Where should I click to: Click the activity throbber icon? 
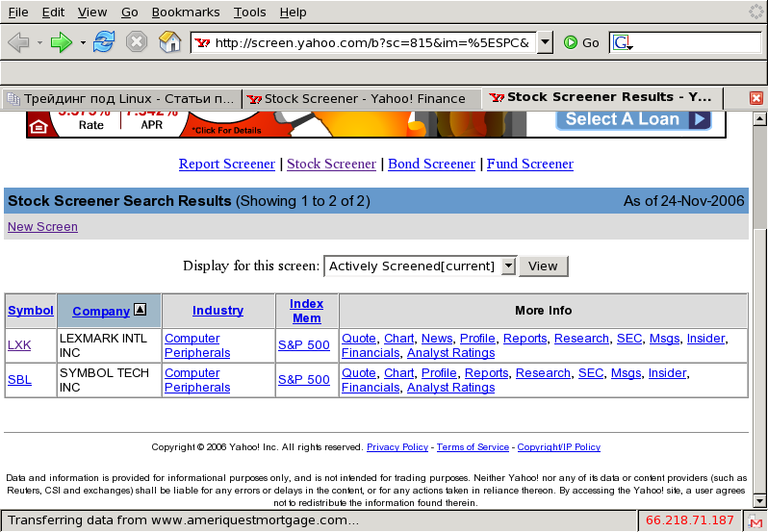tap(756, 12)
